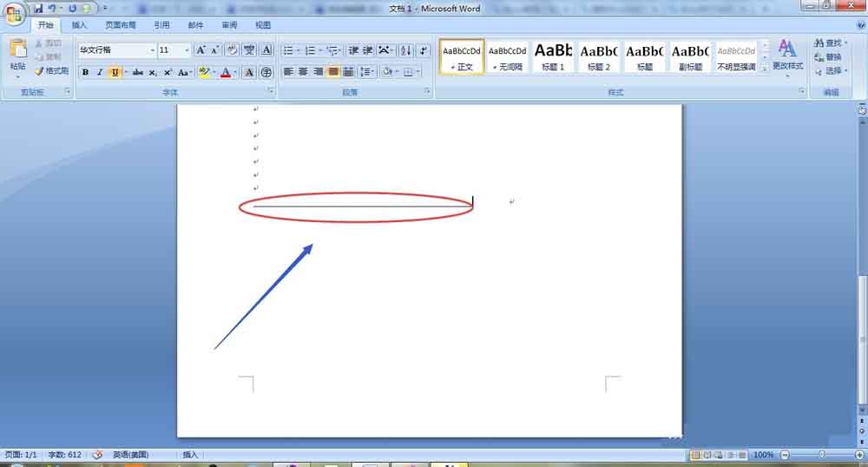Switch to the 开始 (Home) tab
This screenshot has height=467, width=868.
45,25
